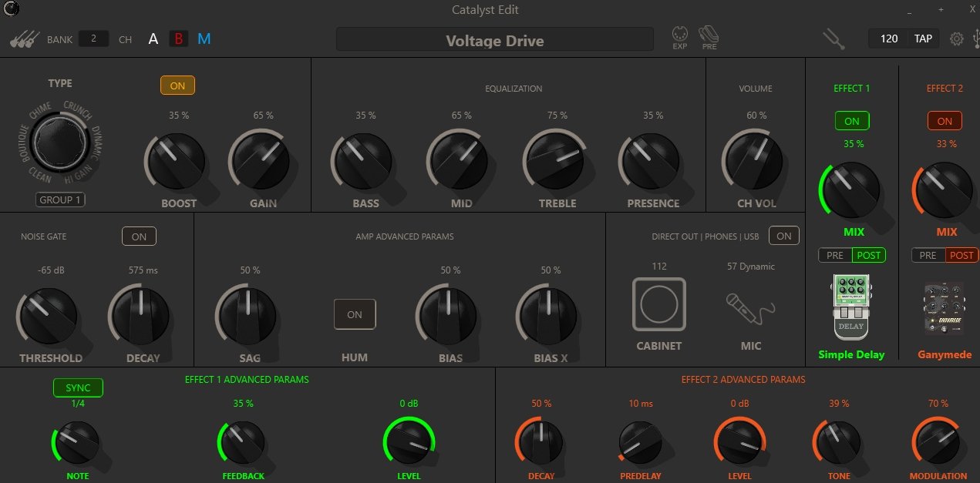Image resolution: width=980 pixels, height=483 pixels.
Task: Click the noise gate THRESHOLD knob
Action: (x=48, y=317)
